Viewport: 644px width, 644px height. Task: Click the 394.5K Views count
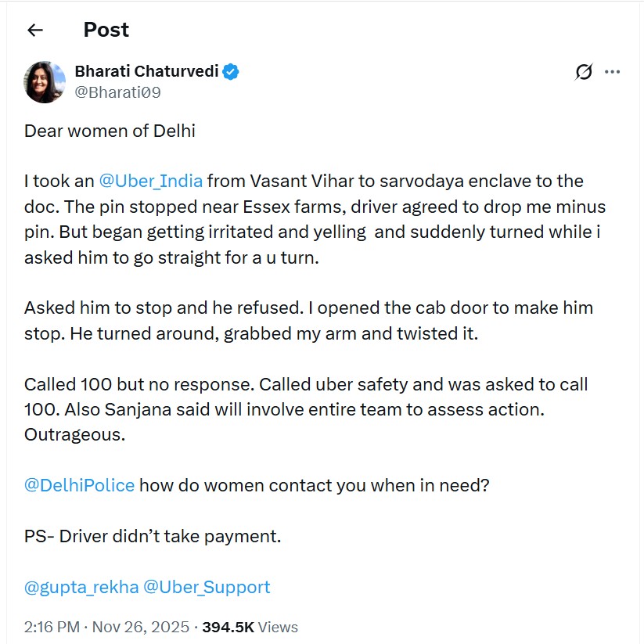pos(250,627)
